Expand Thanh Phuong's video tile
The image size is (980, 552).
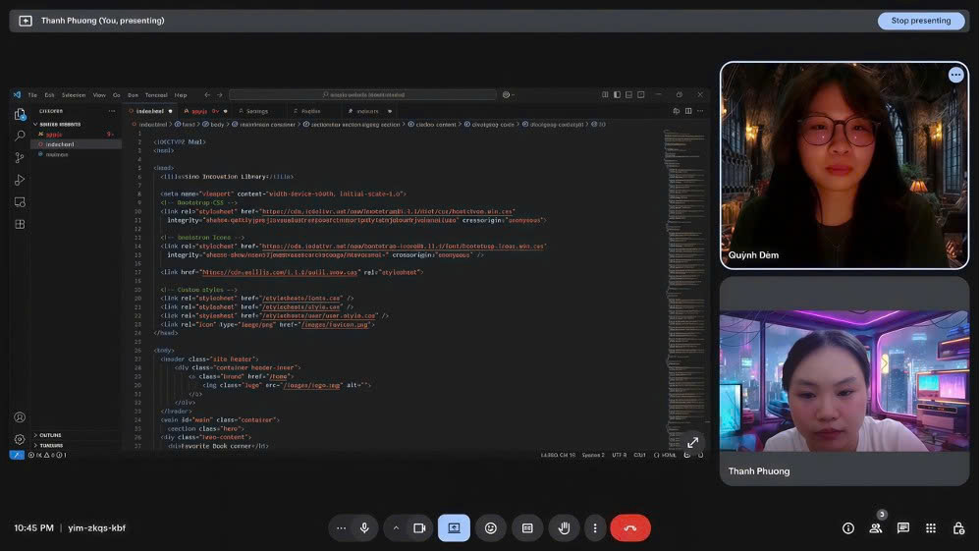[693, 443]
